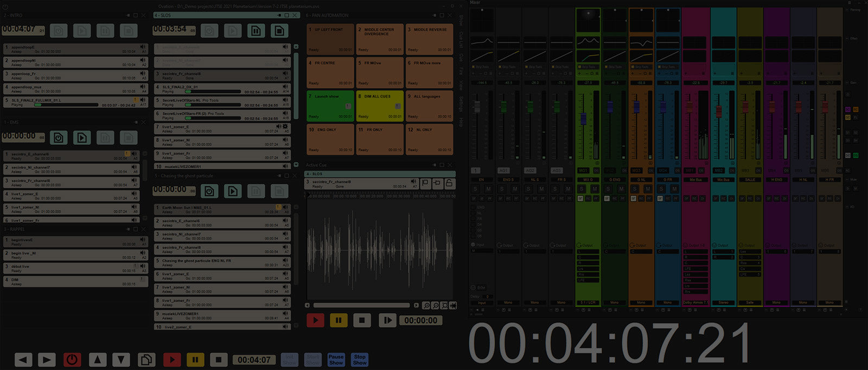868x370 pixels.
Task: Click the Stop Show button
Action: tap(360, 360)
